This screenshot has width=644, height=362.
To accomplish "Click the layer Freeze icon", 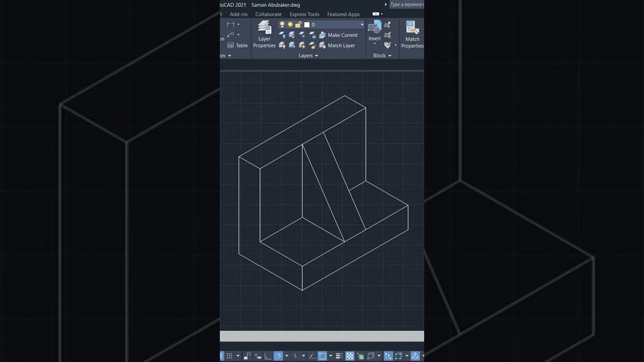I will click(302, 35).
